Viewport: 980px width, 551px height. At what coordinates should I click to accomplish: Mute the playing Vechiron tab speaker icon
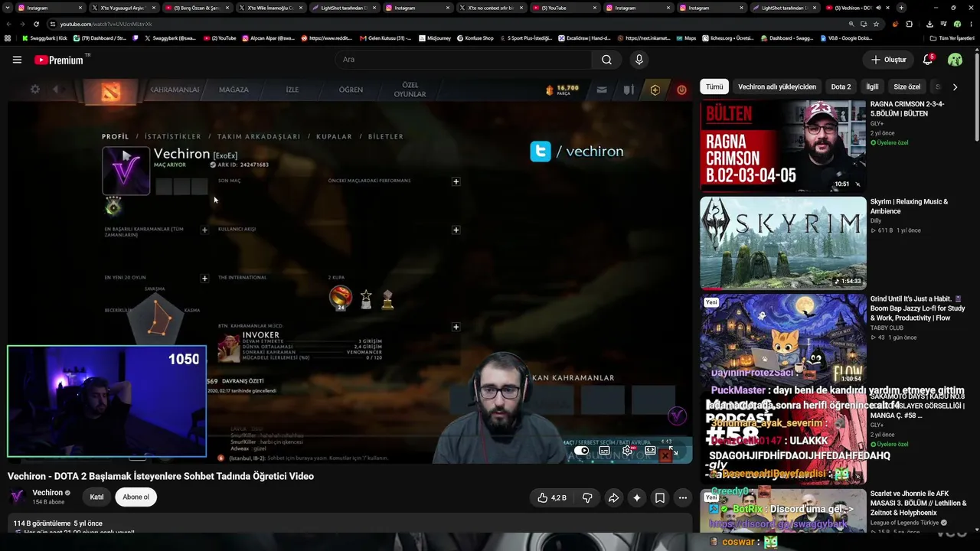(878, 8)
